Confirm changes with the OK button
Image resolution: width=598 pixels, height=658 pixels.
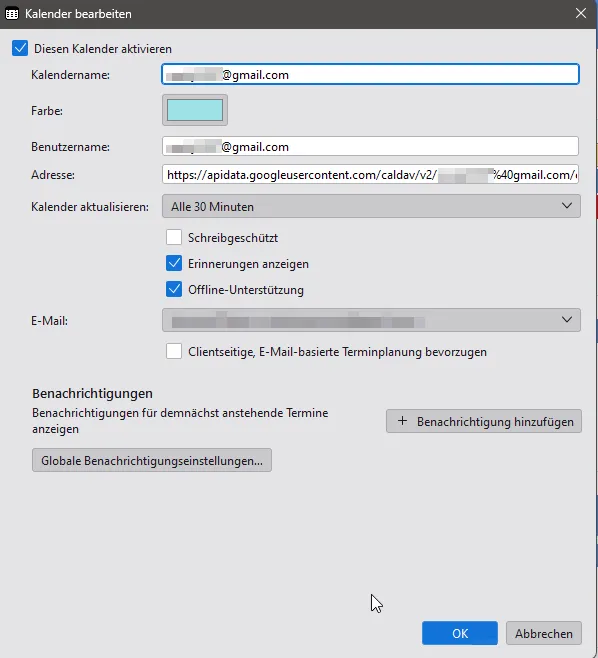[x=460, y=633]
